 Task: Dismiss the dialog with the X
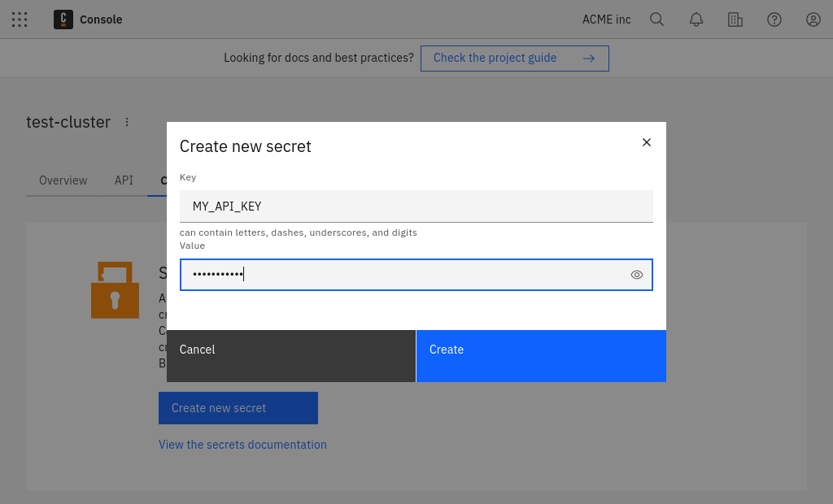tap(647, 141)
